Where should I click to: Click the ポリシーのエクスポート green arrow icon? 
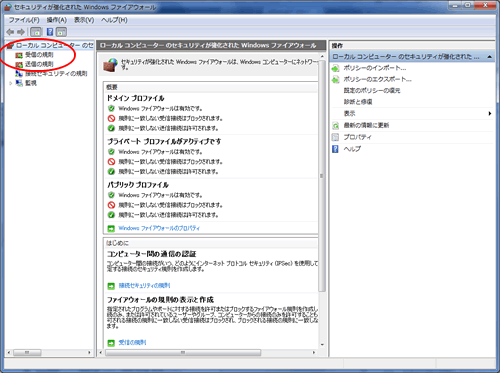pyautogui.click(x=335, y=80)
